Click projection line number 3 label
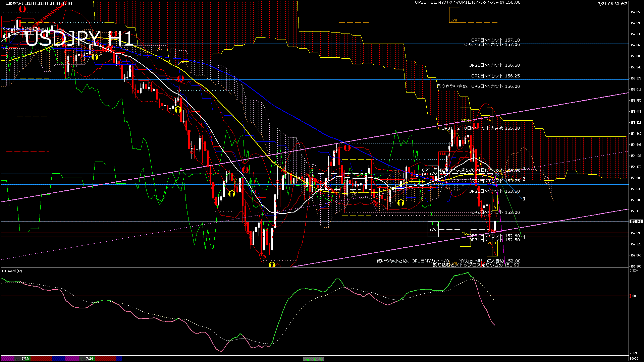 tap(524, 199)
